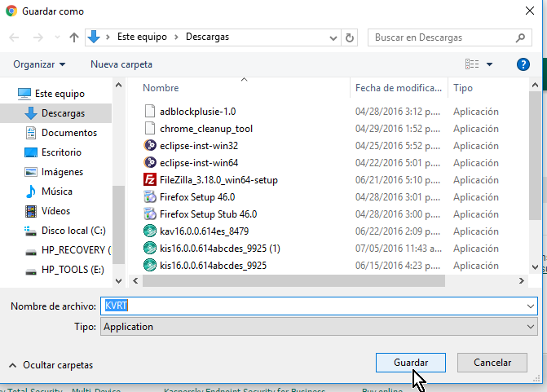Click the 06/21/2016 5:10 date of FileZilla

398,180
